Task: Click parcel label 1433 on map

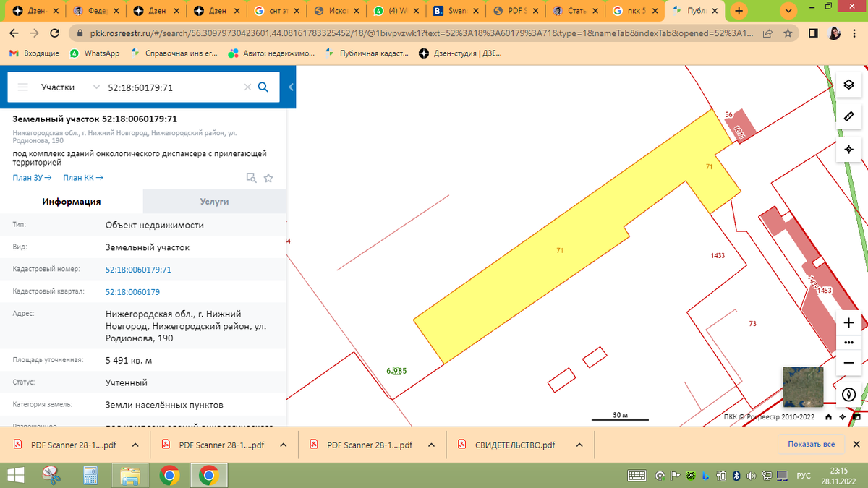Action: [x=718, y=255]
